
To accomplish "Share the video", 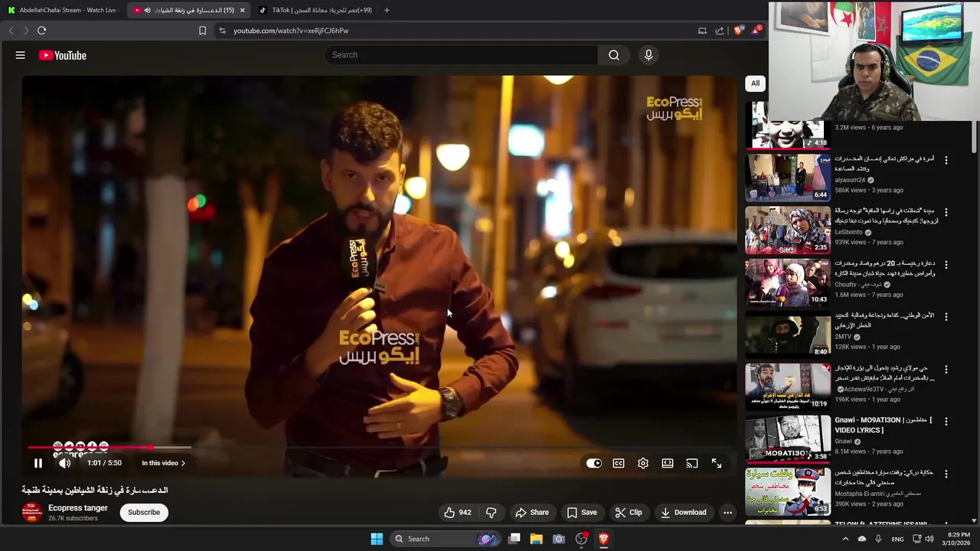I will pyautogui.click(x=532, y=512).
